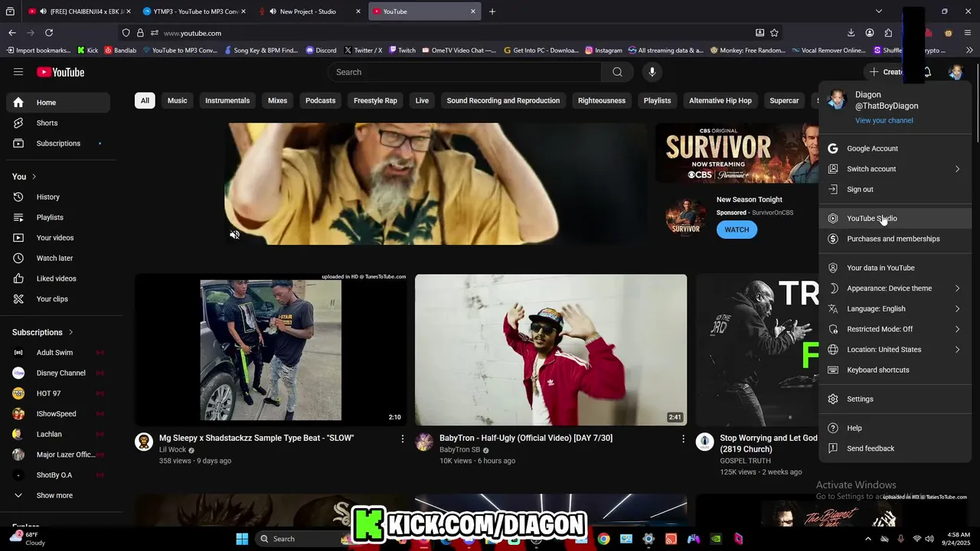Select the Instrumentals filter chip
The width and height of the screenshot is (980, 551).
[227, 100]
